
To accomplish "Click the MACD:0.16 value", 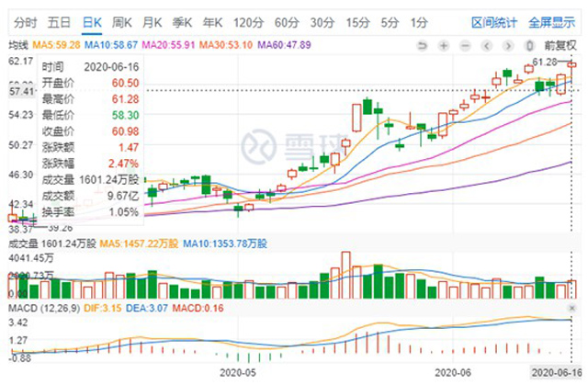I will (198, 308).
